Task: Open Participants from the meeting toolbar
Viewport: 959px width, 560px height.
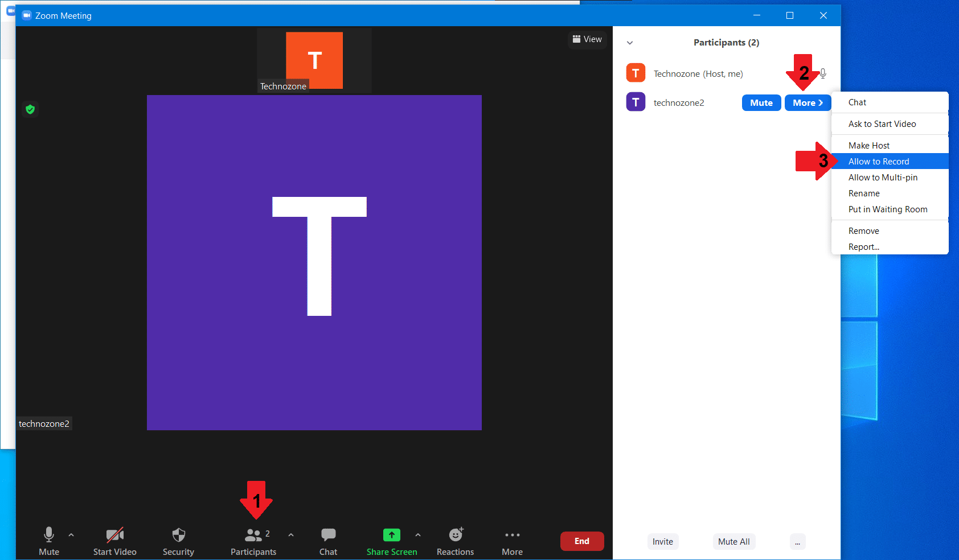Action: pos(254,541)
